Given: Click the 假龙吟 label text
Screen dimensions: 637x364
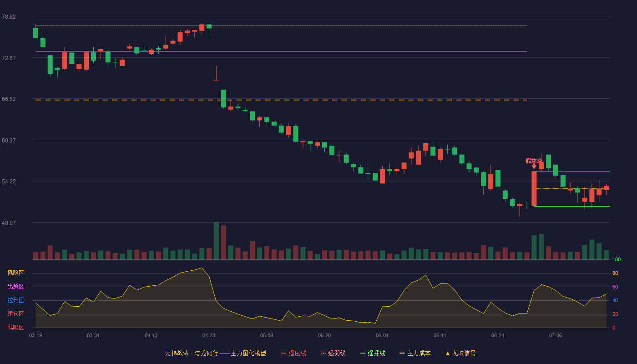Looking at the screenshot, I should coord(534,161).
